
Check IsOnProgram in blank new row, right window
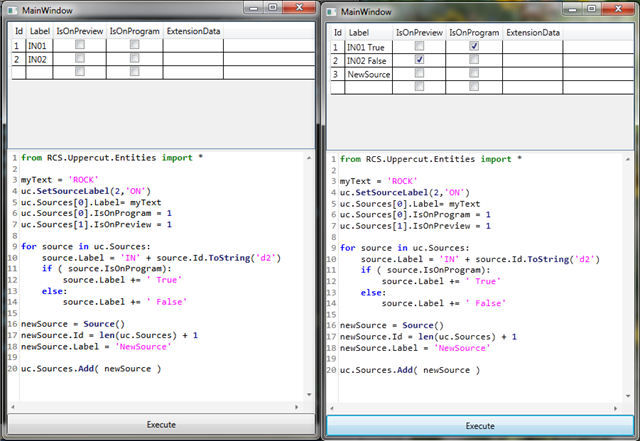[474, 86]
